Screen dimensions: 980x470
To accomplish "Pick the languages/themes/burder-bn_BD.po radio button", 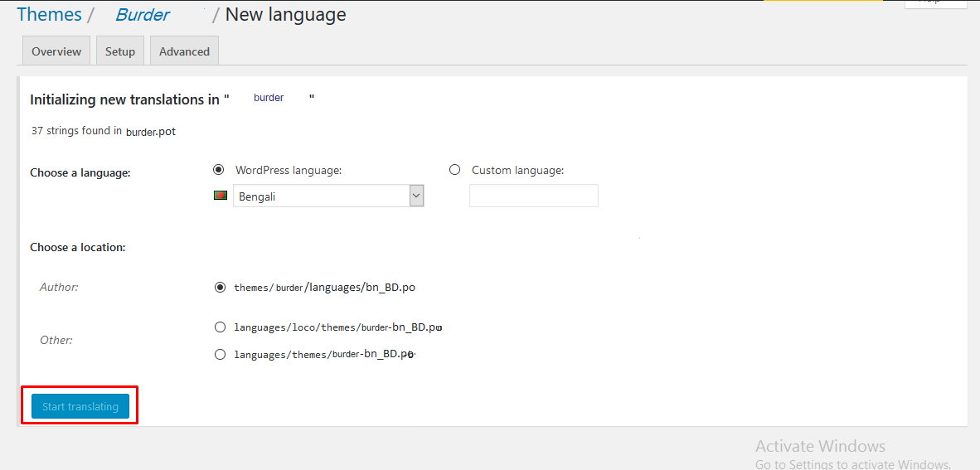I will click(220, 354).
